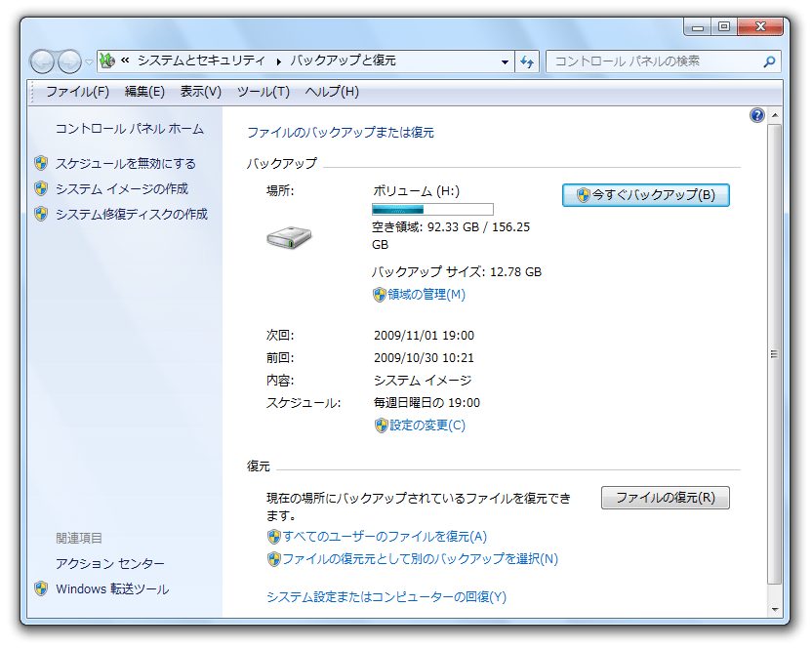Viewport: 812px width, 648px height.
Task: Click 今すぐバックアップ(B) button
Action: 646,195
